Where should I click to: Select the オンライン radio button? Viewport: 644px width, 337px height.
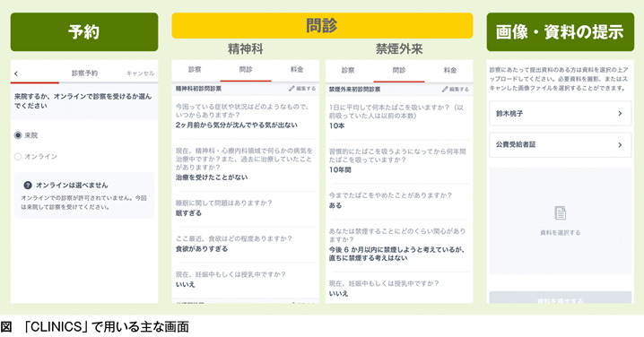coord(18,156)
